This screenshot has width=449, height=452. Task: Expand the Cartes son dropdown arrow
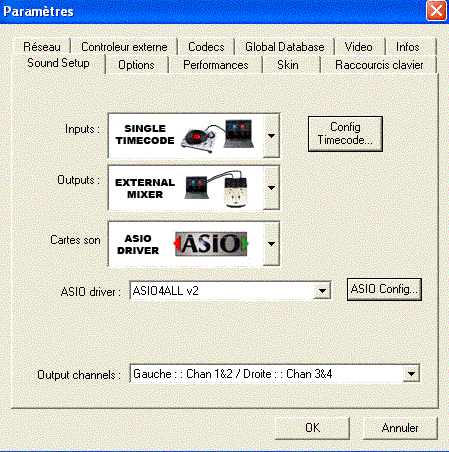click(x=271, y=244)
